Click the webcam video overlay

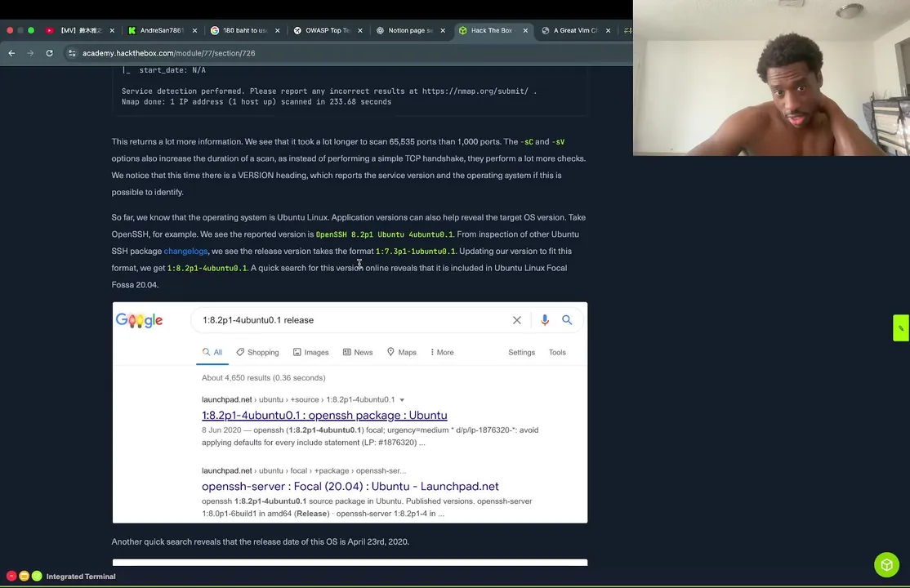[x=771, y=78]
